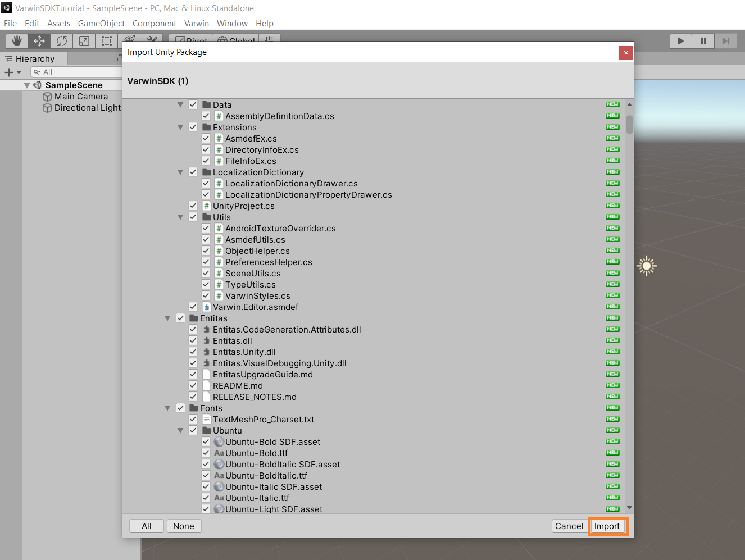Click the AssemblyDefinitionData.cs script icon
This screenshot has width=745, height=560.
pos(219,116)
